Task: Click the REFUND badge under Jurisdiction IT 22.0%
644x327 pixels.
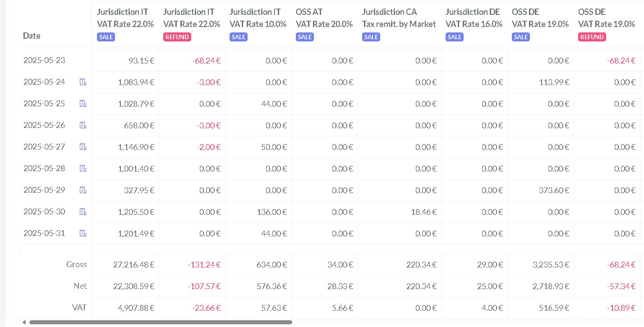Action: point(177,37)
